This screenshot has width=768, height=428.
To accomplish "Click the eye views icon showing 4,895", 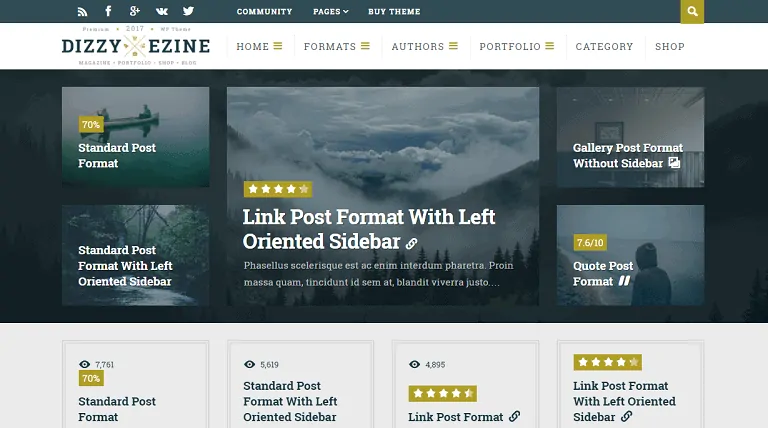I will coord(414,364).
